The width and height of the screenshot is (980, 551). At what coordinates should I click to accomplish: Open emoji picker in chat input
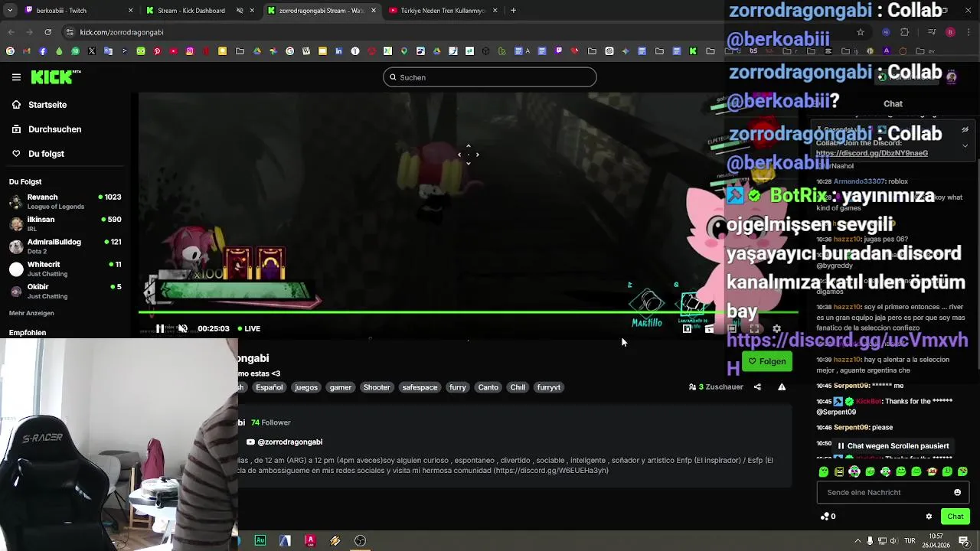pos(957,492)
